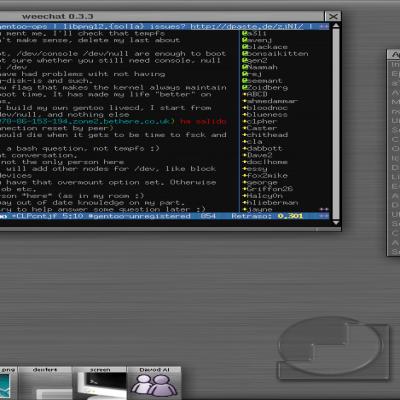
Task: Select nick +ahmedammar in nicklist
Action: pyautogui.click(x=270, y=101)
